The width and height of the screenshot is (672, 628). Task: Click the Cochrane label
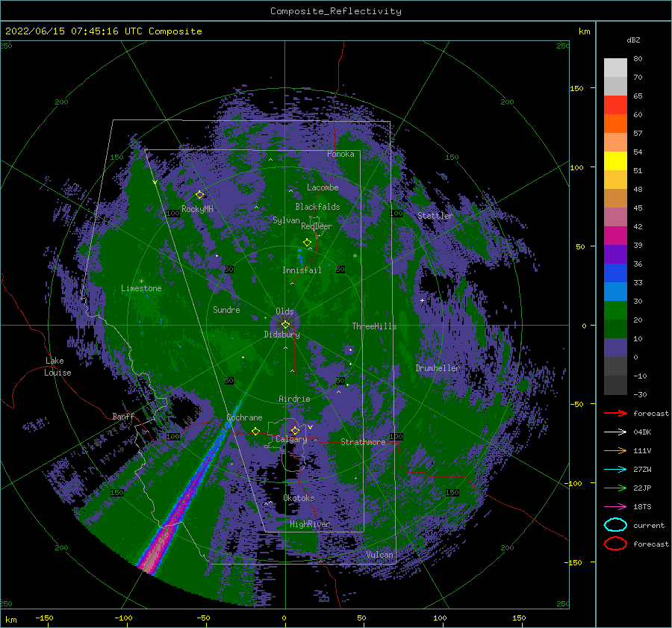tap(244, 417)
